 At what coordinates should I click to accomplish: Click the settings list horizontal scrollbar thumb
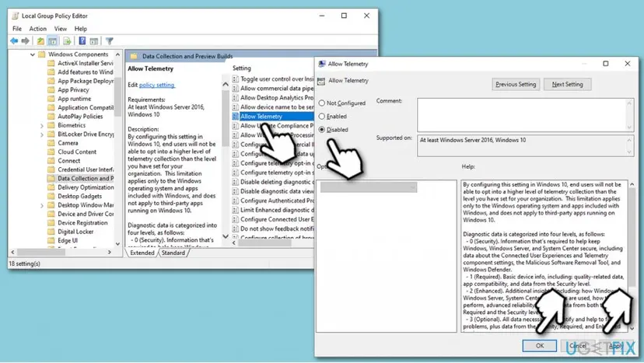pos(264,243)
